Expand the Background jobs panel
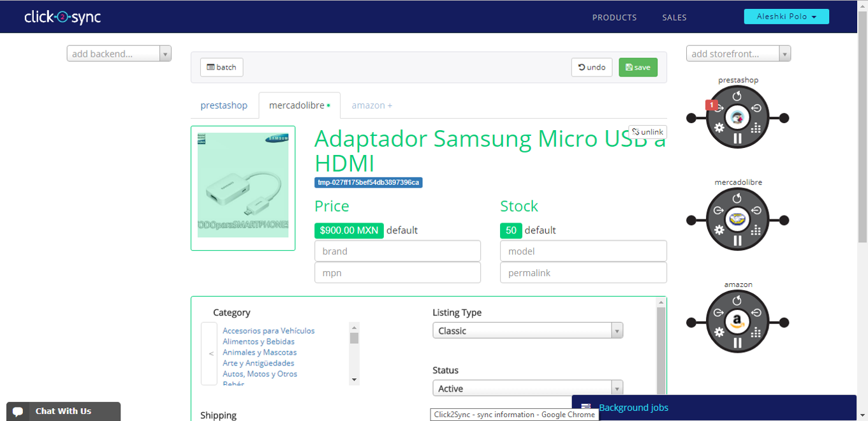868x421 pixels. [714, 408]
